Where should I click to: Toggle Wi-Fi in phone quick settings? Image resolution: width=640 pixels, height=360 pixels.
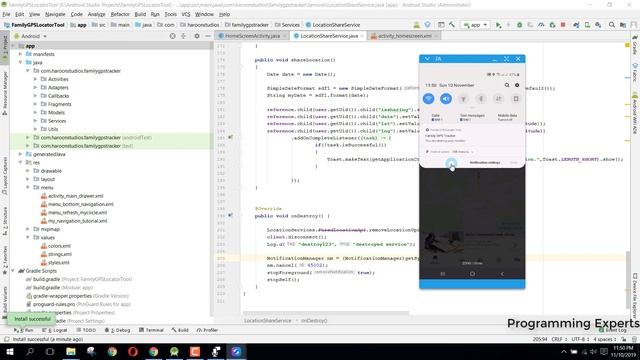pos(429,98)
